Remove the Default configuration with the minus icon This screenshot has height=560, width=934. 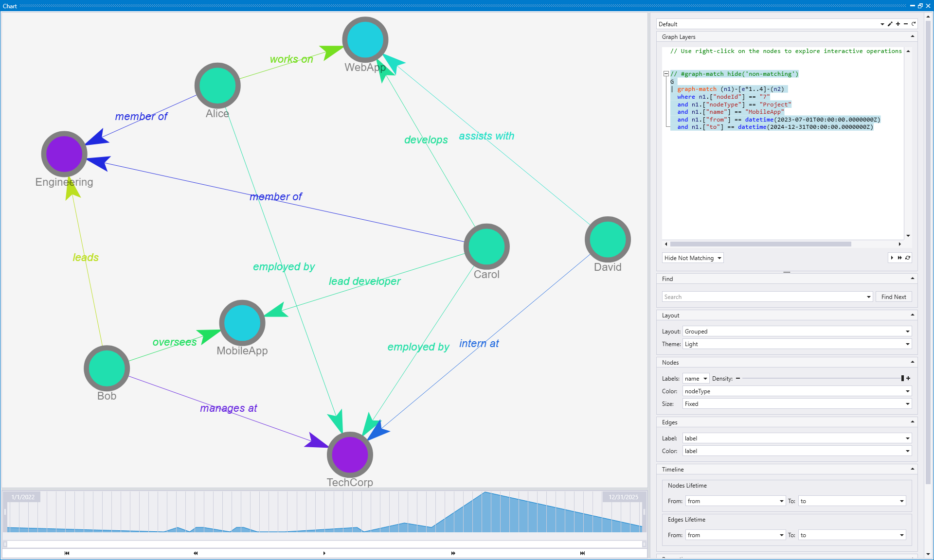(906, 24)
